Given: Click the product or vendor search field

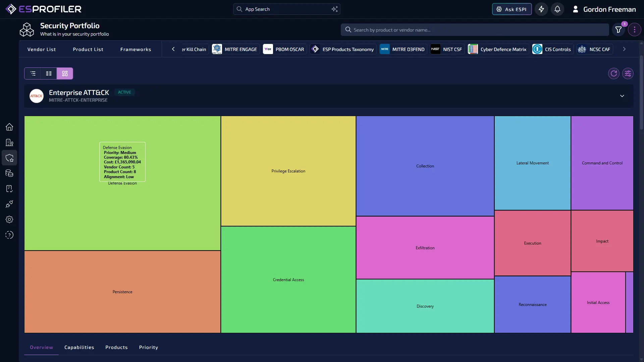Looking at the screenshot, I should click(475, 30).
